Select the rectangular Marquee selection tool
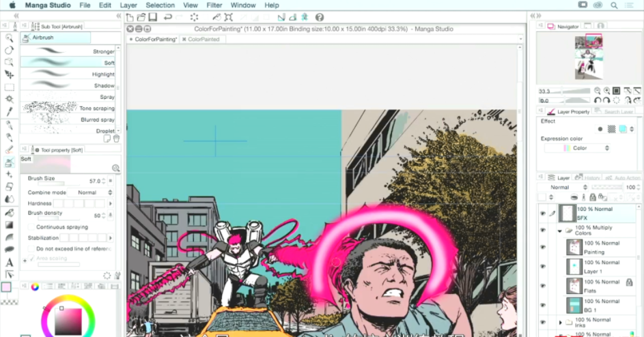 pos(10,87)
